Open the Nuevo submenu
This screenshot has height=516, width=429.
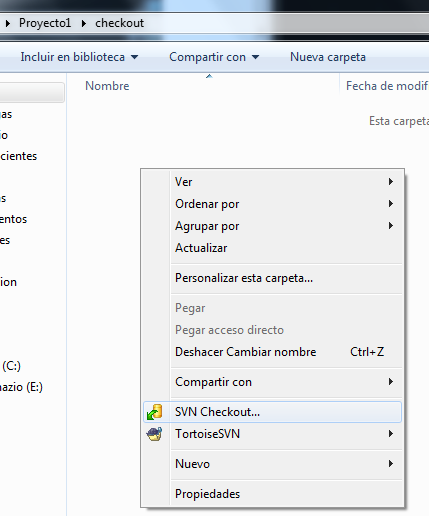click(272, 464)
